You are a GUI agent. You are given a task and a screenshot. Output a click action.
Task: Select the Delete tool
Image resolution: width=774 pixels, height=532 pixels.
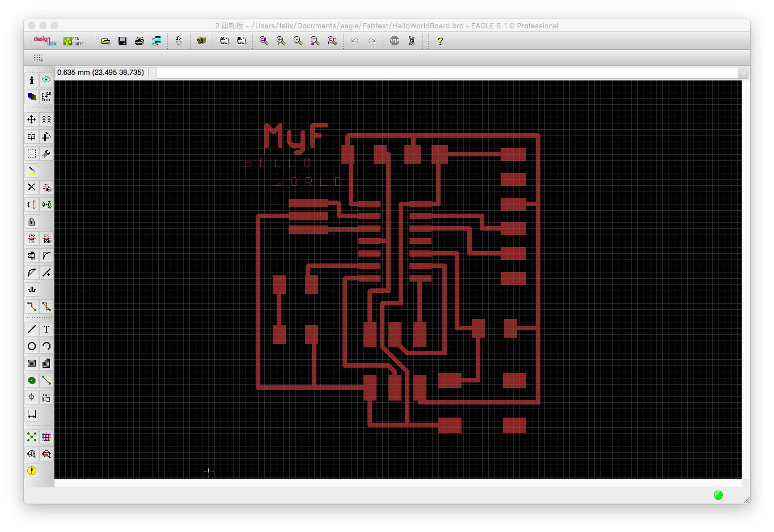(x=31, y=188)
